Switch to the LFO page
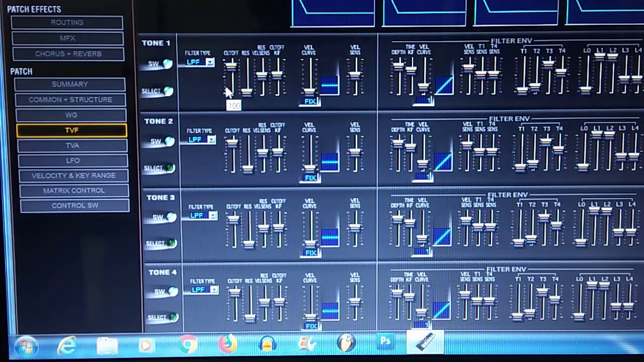The height and width of the screenshot is (362, 644). click(73, 160)
